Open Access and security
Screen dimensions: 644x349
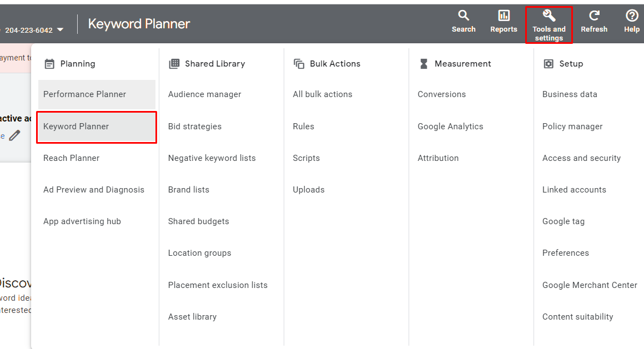[x=581, y=158]
